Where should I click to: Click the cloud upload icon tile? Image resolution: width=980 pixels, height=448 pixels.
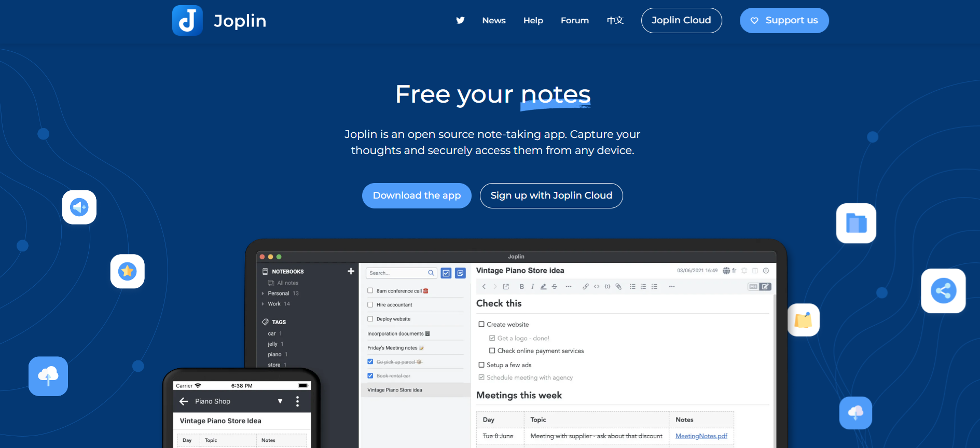click(x=48, y=376)
